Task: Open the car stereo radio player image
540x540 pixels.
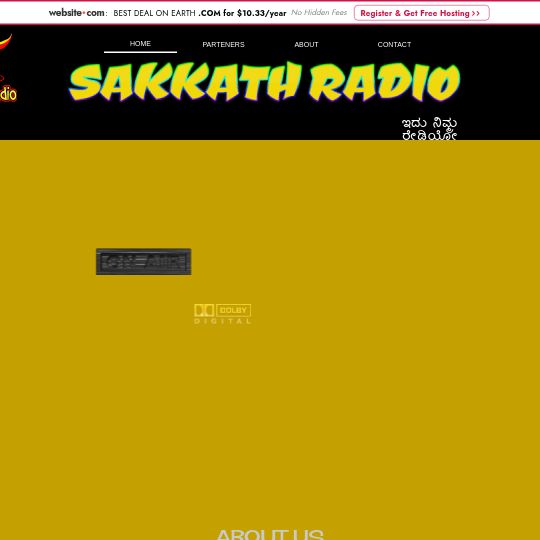Action: (x=144, y=262)
